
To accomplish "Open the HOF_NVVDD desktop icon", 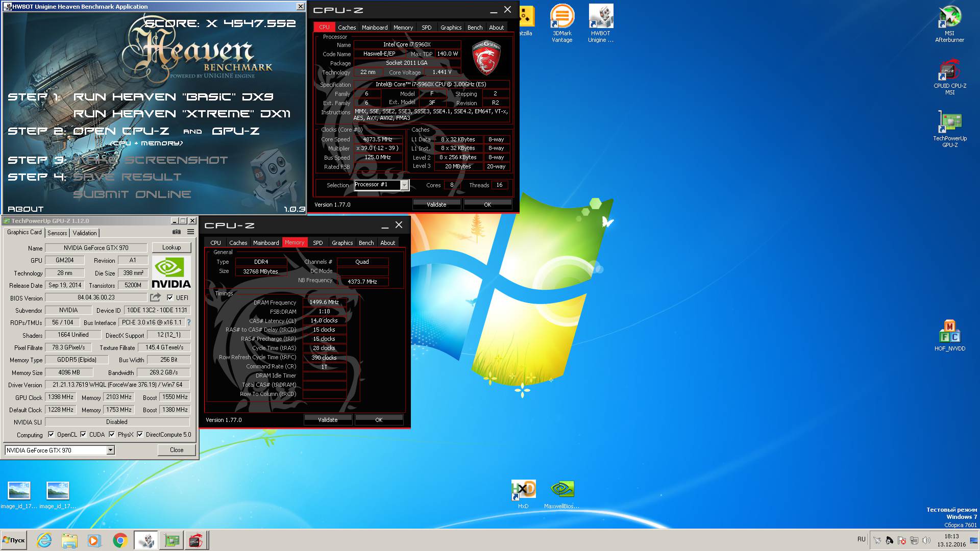I will [949, 336].
